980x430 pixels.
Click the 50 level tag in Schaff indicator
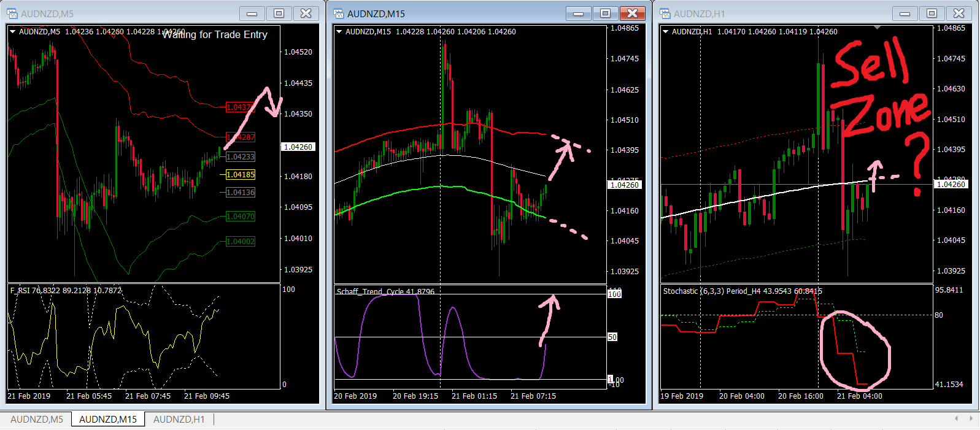click(x=612, y=337)
